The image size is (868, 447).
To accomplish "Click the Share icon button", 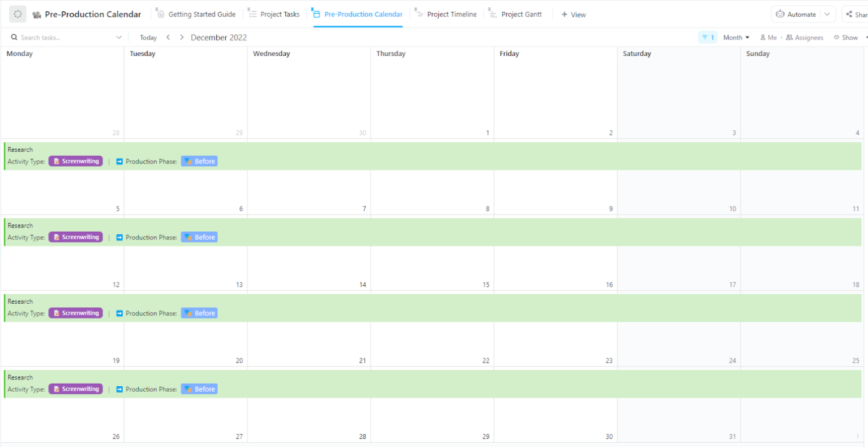I will (849, 14).
